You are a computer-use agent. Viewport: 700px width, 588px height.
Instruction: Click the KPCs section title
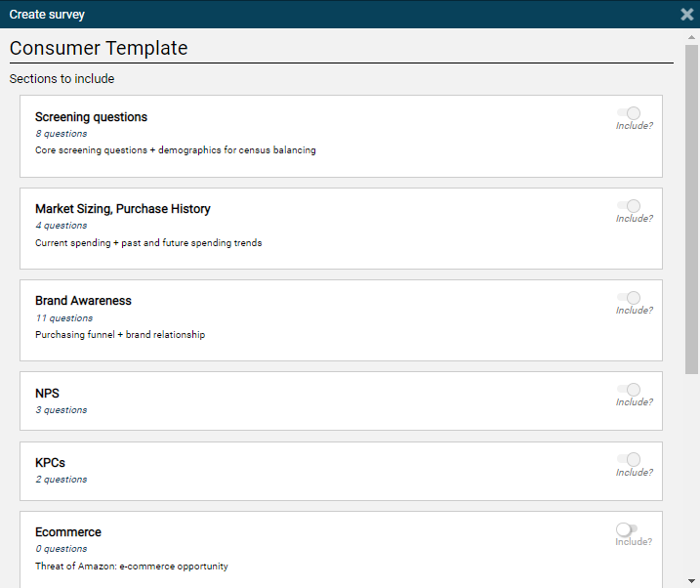tap(50, 463)
